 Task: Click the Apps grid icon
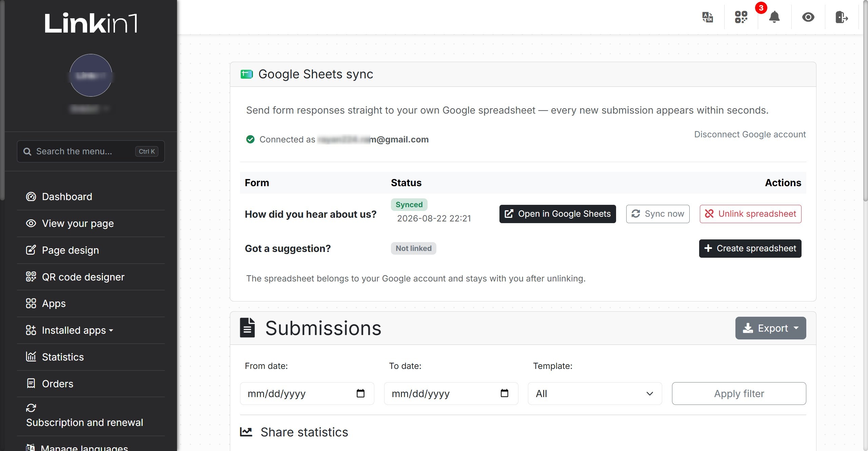(x=31, y=303)
